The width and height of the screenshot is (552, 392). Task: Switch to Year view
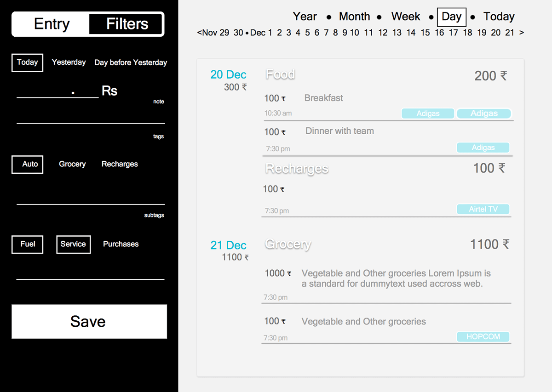305,17
